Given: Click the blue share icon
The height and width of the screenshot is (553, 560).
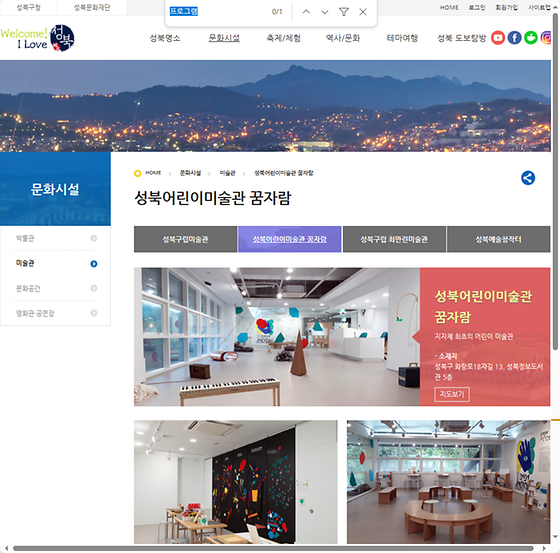Looking at the screenshot, I should (528, 178).
